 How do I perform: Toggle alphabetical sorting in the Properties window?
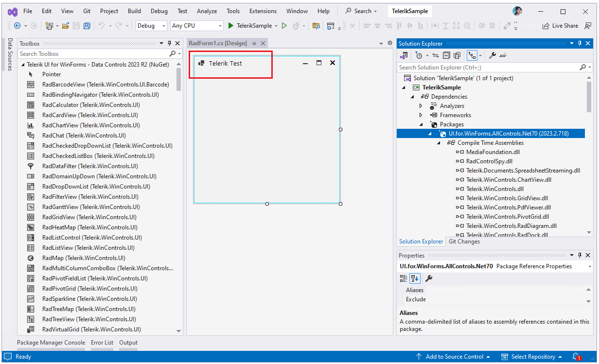pos(414,278)
